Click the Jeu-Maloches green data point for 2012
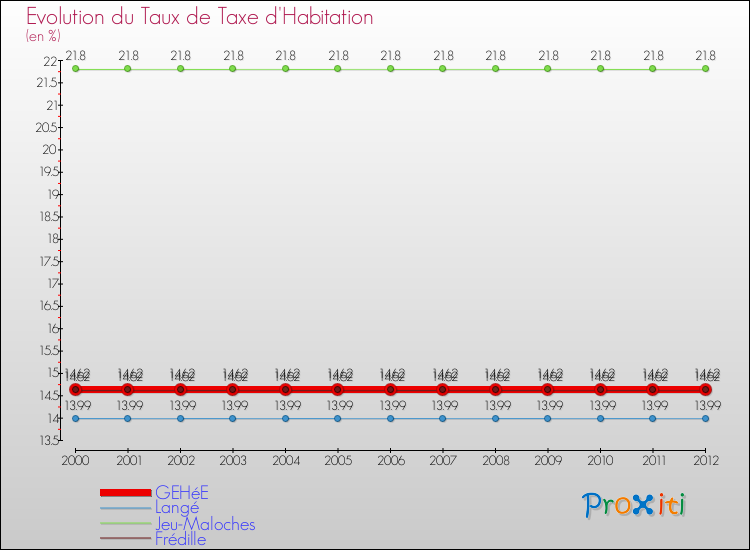The image size is (750, 550). pyautogui.click(x=706, y=69)
